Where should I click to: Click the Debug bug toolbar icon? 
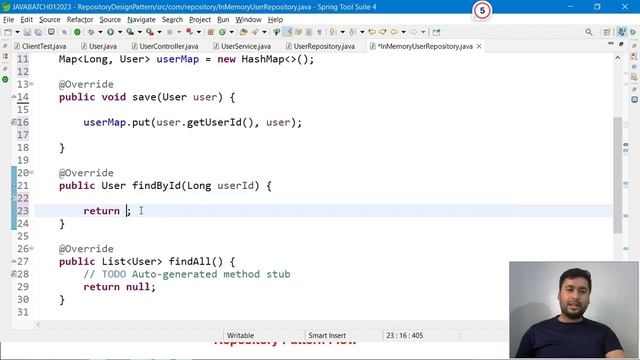click(91, 32)
